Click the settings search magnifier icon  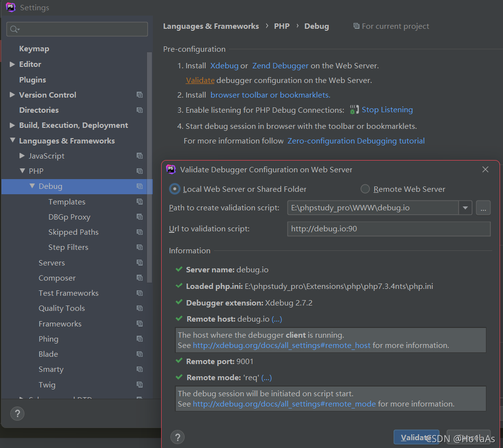click(x=15, y=29)
